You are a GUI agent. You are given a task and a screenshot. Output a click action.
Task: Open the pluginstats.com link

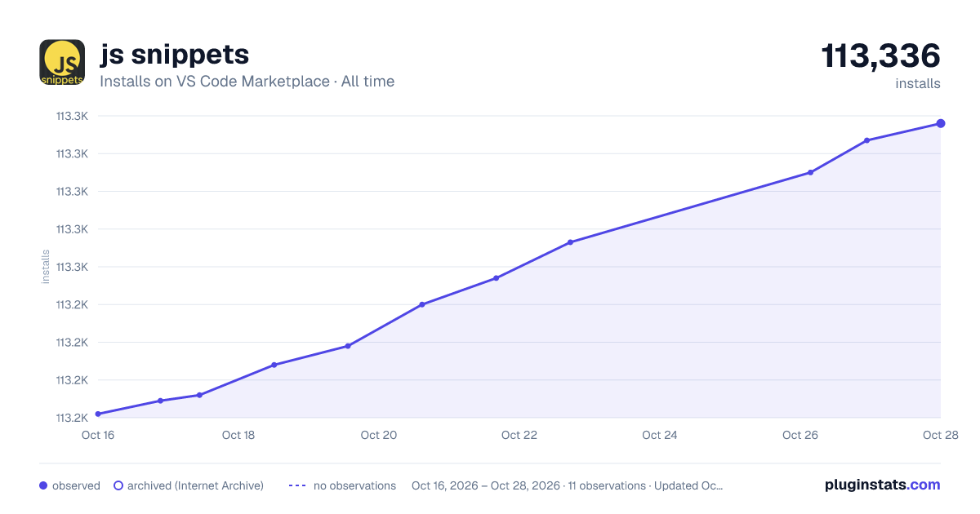pyautogui.click(x=882, y=485)
